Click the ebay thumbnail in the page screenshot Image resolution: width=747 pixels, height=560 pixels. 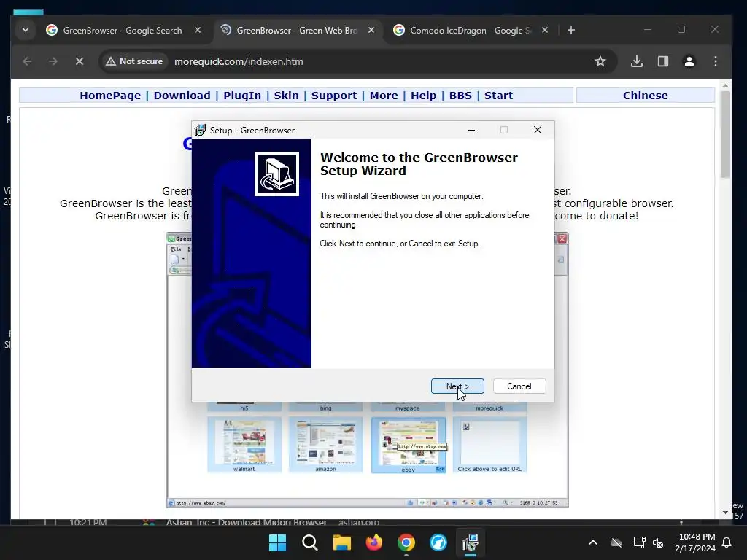pyautogui.click(x=409, y=446)
